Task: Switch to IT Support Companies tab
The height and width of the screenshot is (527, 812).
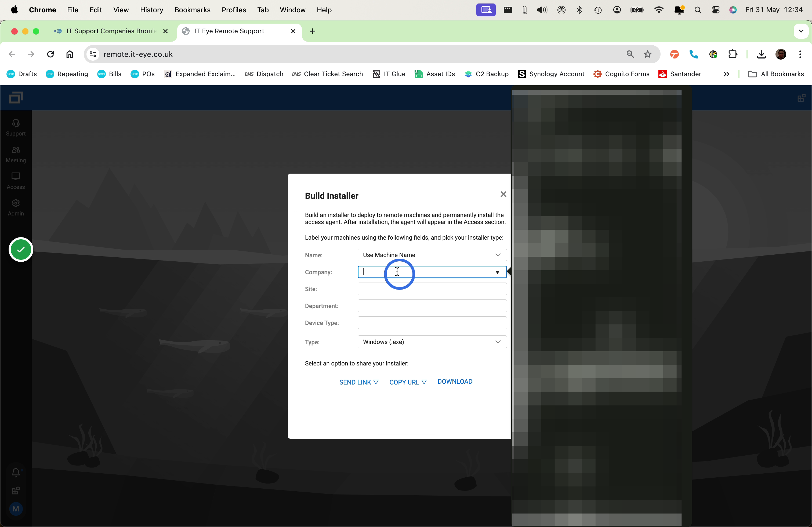Action: tap(111, 31)
